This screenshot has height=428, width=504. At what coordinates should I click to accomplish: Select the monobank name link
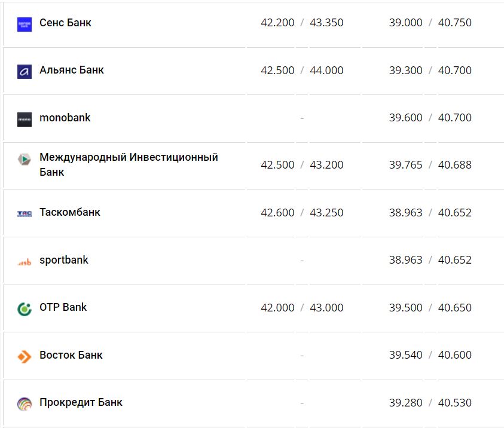tap(65, 118)
